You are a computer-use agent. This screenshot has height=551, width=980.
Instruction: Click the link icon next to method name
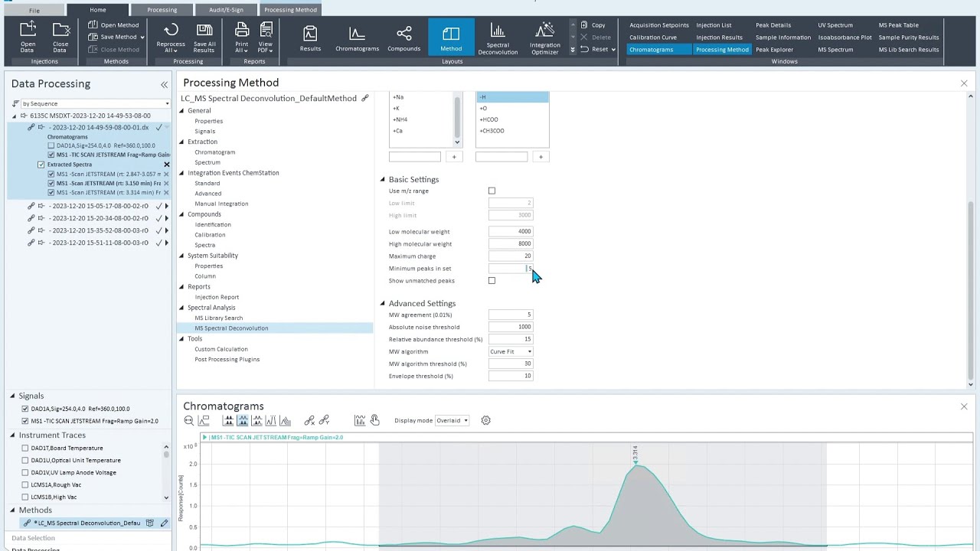point(365,98)
